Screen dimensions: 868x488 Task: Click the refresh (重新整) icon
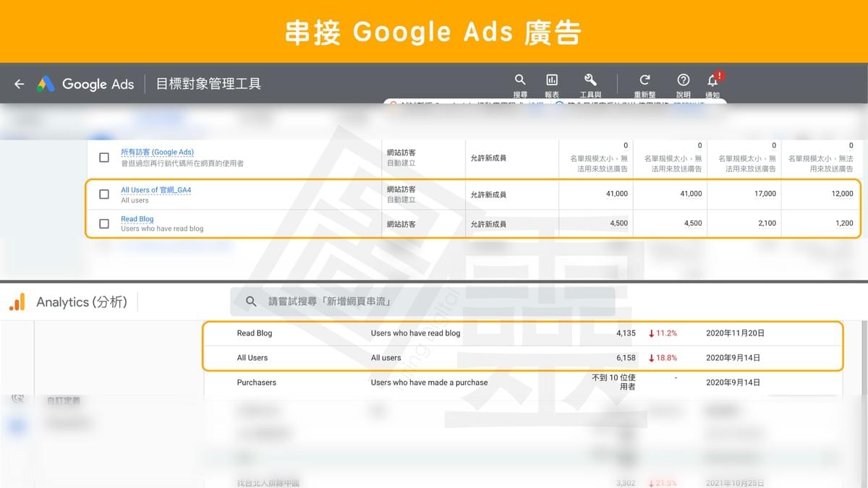(644, 80)
